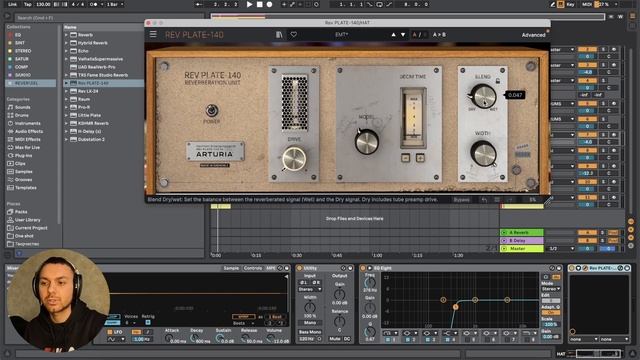This screenshot has height=360, width=640.
Task: Click the decay time slider
Action: [x=413, y=118]
